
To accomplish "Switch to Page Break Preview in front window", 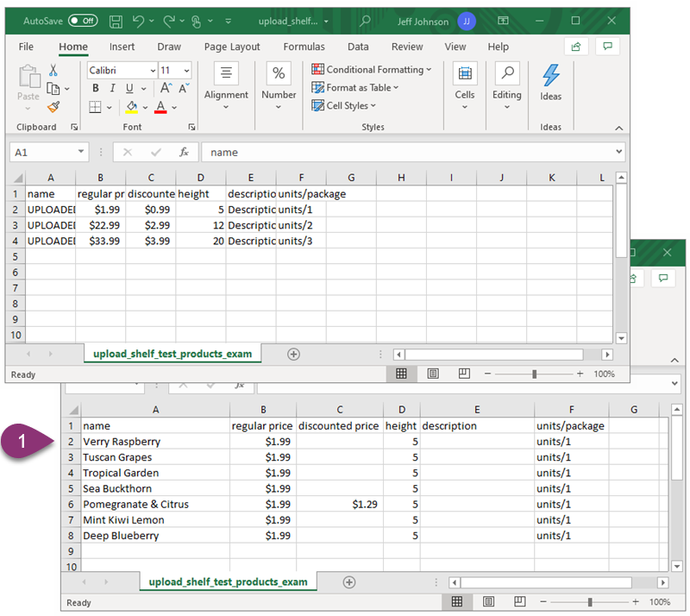I will pyautogui.click(x=464, y=374).
